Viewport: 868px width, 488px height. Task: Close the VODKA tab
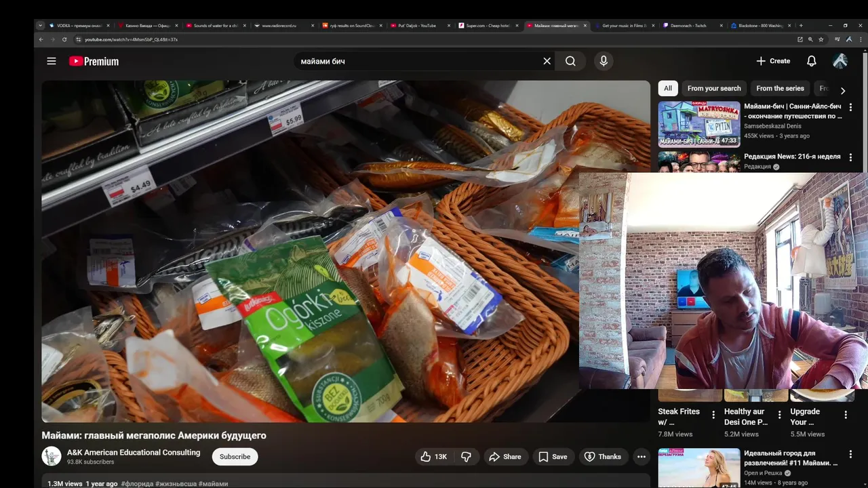point(108,26)
